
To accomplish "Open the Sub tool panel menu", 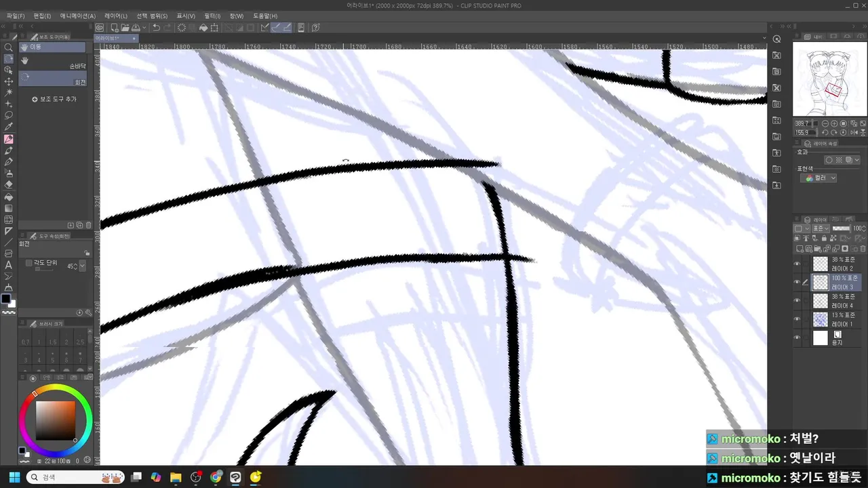I will tap(23, 37).
